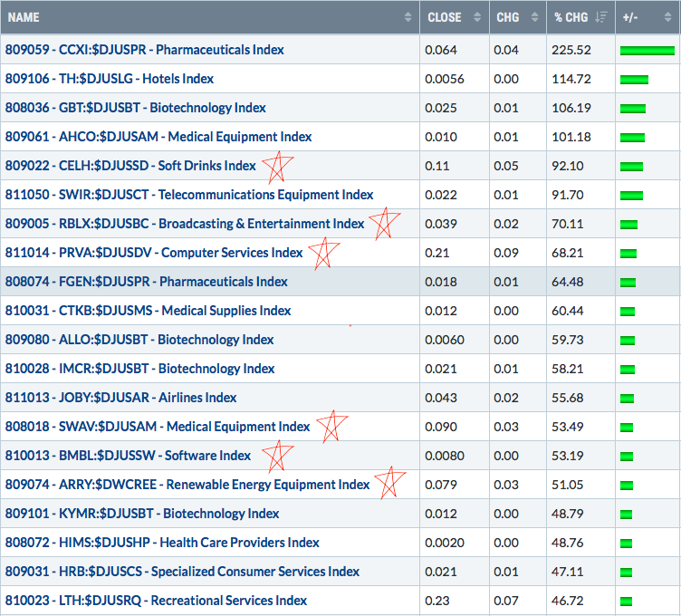Open JOBY Airlines Index link

coord(120,398)
